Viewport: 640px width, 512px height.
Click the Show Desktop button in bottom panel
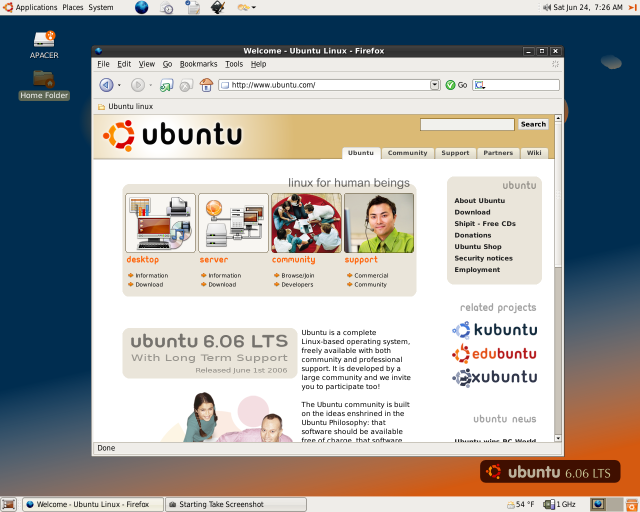point(9,504)
